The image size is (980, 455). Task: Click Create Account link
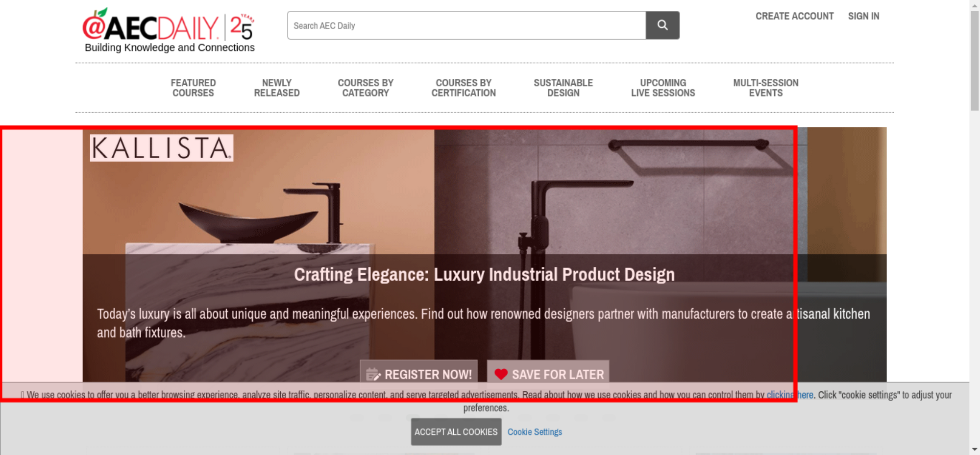(794, 16)
